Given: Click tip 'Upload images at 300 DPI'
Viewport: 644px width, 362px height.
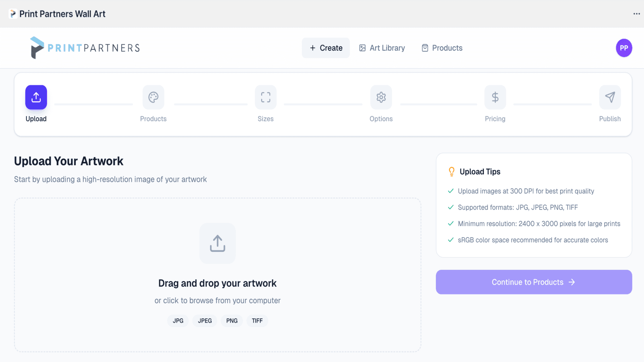Looking at the screenshot, I should point(526,191).
